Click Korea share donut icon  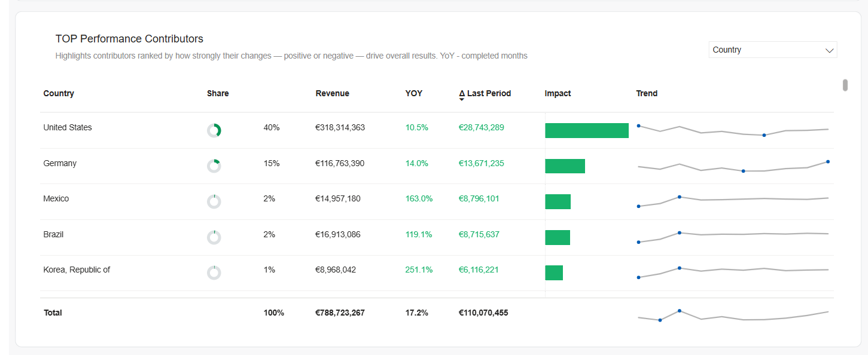point(214,273)
